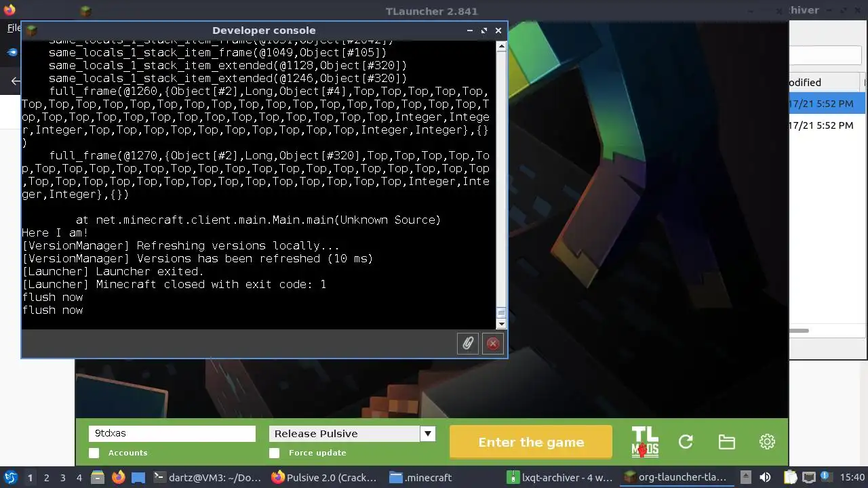The image size is (868, 488).
Task: Switch to the dartz@VM3 terminal taskbar item
Action: pyautogui.click(x=207, y=477)
